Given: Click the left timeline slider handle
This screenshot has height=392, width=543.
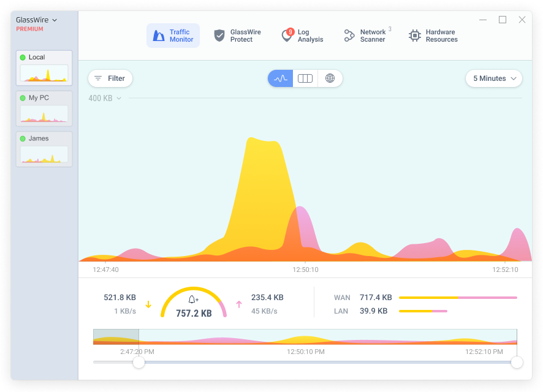Looking at the screenshot, I should pos(139,362).
